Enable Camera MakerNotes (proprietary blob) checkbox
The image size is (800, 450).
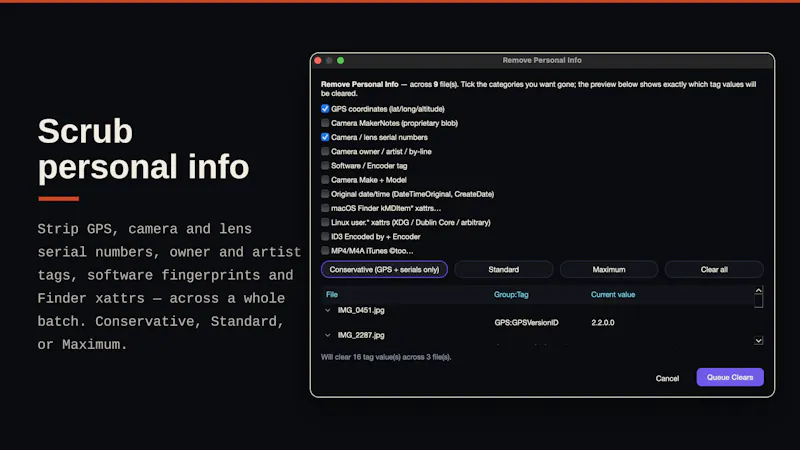325,123
